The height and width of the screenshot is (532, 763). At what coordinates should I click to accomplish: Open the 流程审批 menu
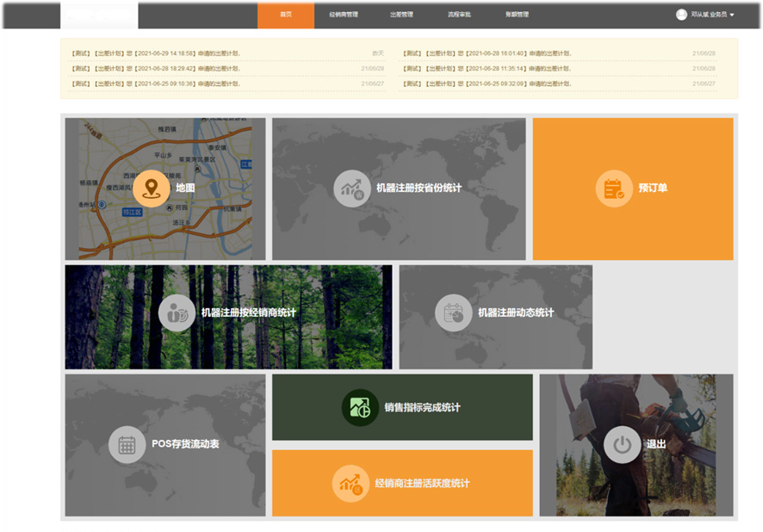[459, 15]
